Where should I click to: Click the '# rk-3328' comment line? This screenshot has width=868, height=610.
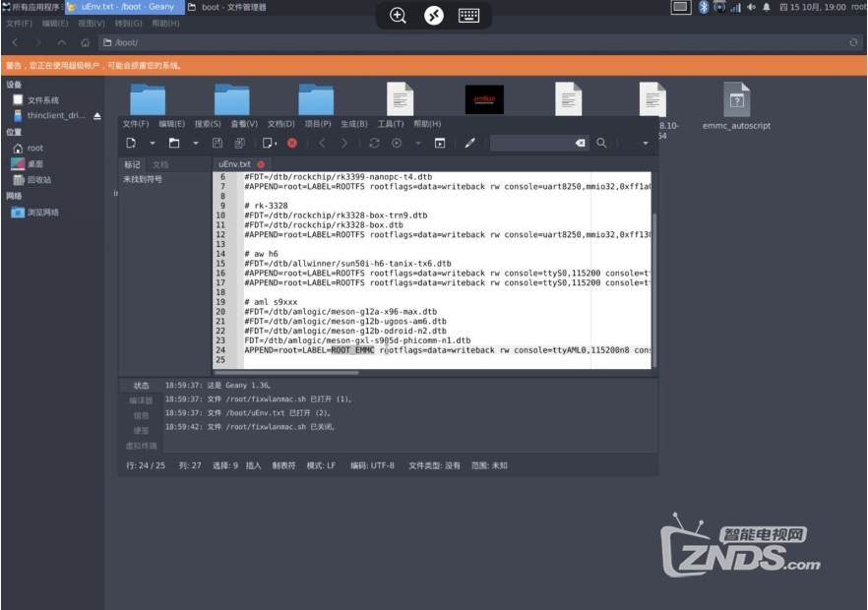(x=267, y=206)
